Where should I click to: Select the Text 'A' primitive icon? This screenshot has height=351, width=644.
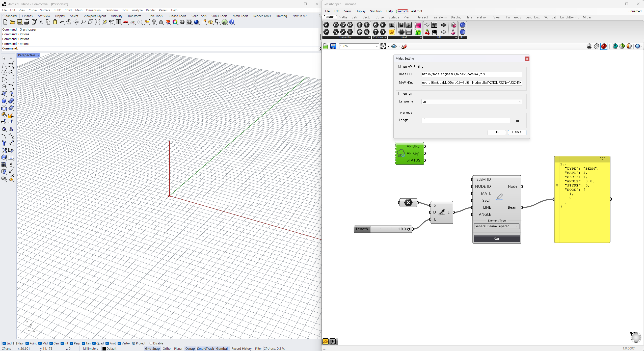click(x=383, y=32)
